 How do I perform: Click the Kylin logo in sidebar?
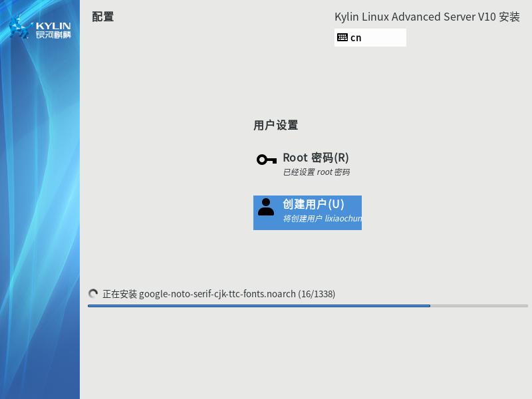(x=40, y=28)
